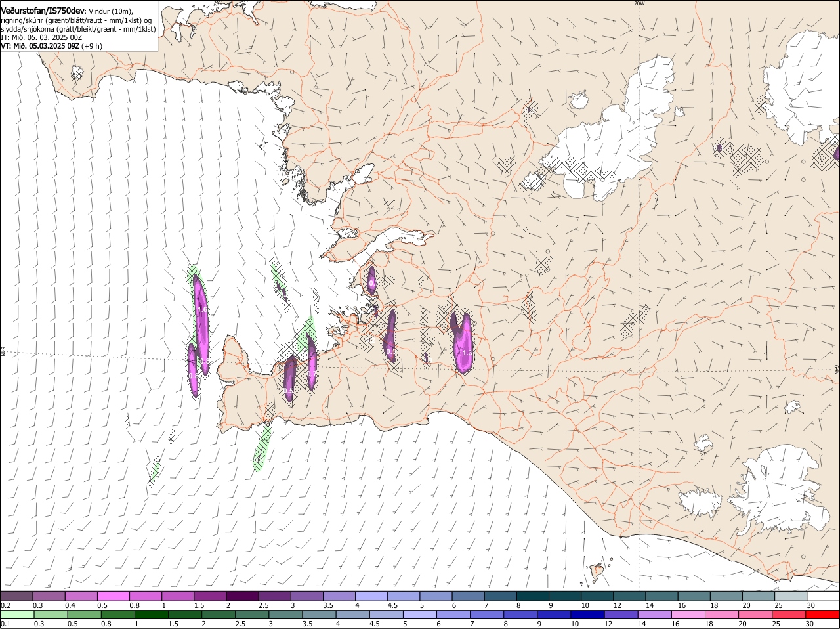Click the Hofsjökull glacier in the upper right
840x629 pixels.
(801, 85)
